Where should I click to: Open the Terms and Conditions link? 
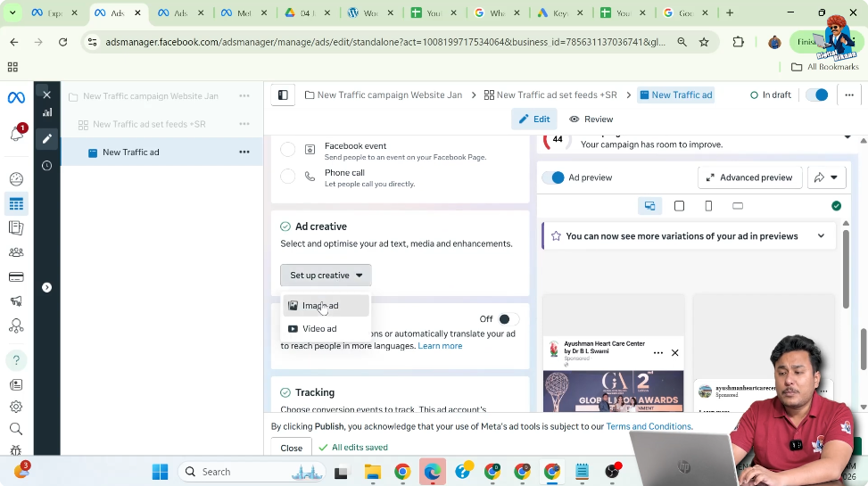coord(649,427)
